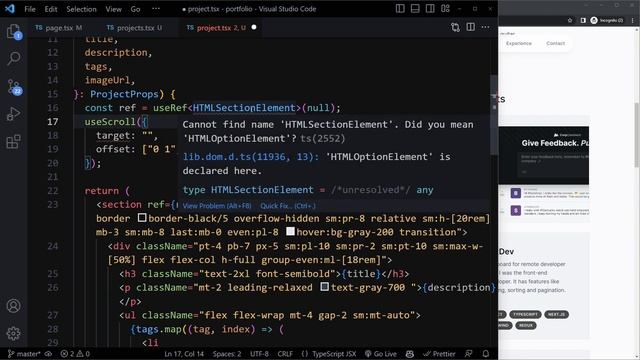Viewport: 640px width, 360px height.
Task: Open the Extensions view
Action: (13, 142)
